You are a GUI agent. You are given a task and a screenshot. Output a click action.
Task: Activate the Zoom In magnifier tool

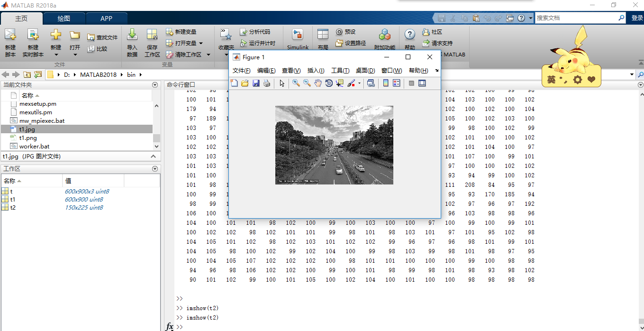point(296,83)
